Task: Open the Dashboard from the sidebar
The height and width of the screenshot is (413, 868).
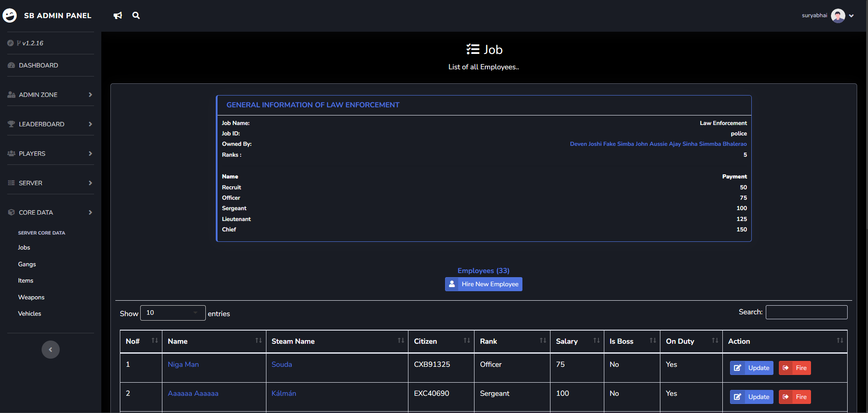Action: pos(38,65)
